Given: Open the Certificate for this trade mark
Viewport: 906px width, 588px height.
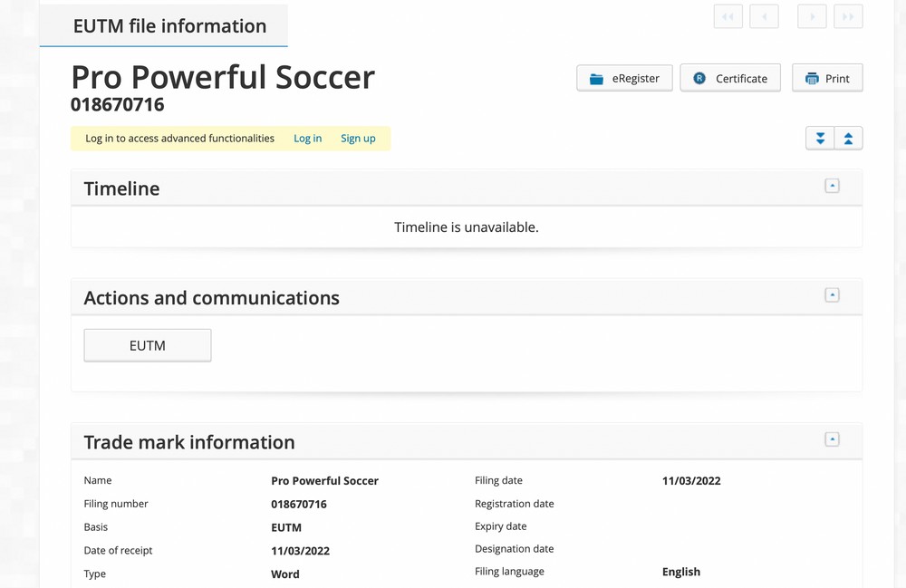Looking at the screenshot, I should (730, 79).
